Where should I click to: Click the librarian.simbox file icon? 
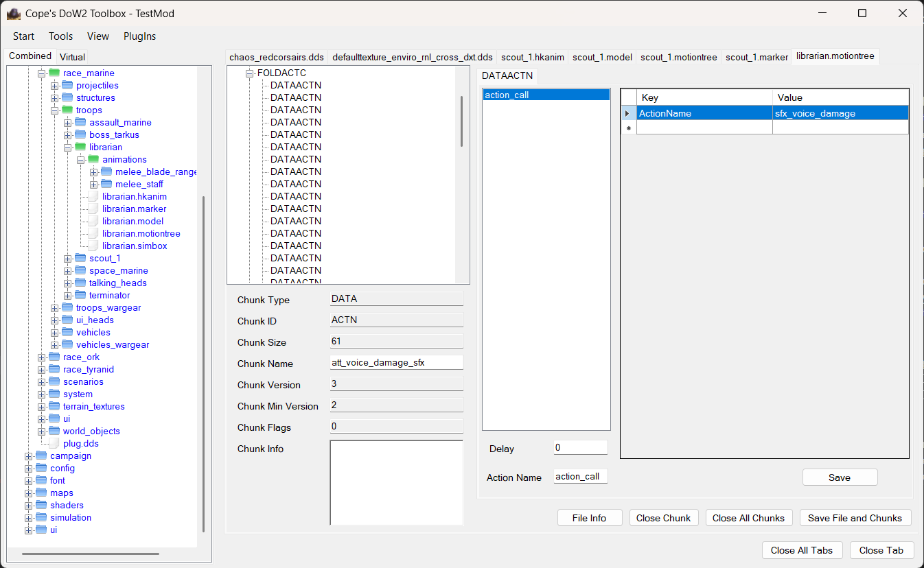[x=93, y=246]
